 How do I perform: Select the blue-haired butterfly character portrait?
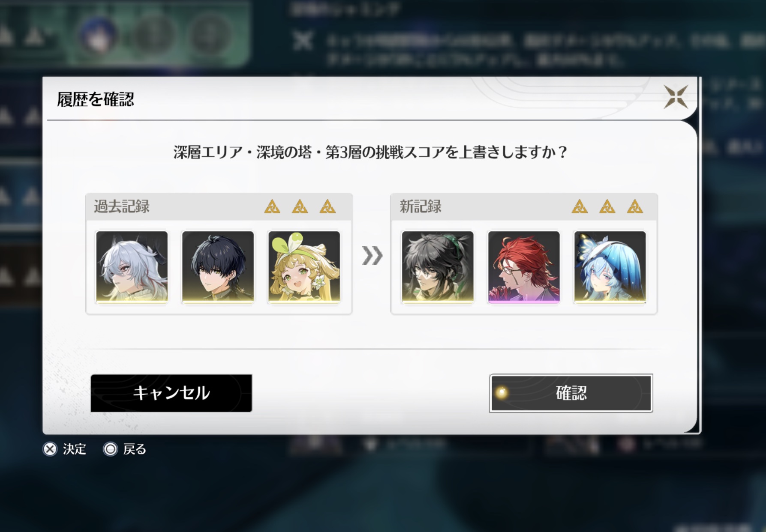[610, 267]
